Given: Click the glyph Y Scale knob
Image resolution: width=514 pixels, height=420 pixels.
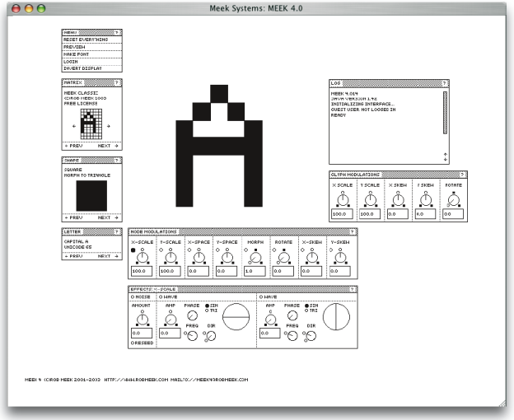Looking at the screenshot, I should (371, 200).
